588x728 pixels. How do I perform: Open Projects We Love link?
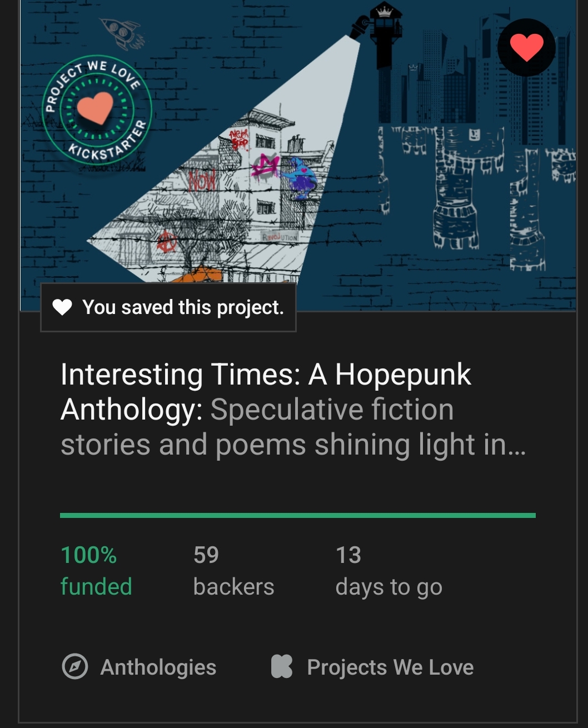390,667
